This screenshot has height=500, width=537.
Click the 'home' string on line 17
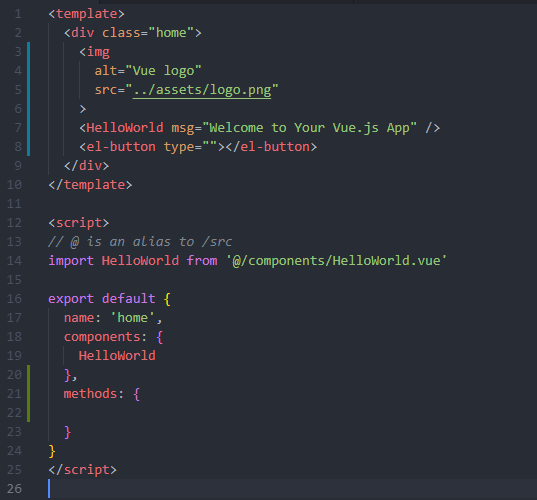(x=133, y=318)
